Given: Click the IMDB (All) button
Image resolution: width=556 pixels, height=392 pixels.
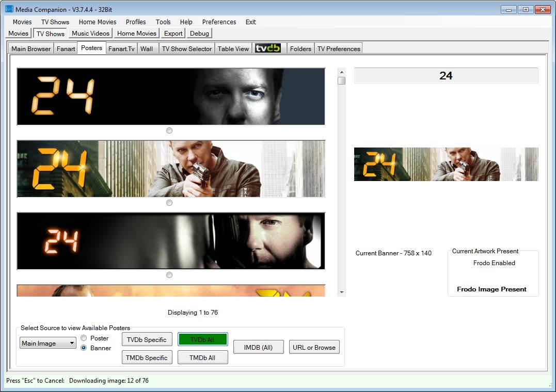Looking at the screenshot, I should click(258, 347).
